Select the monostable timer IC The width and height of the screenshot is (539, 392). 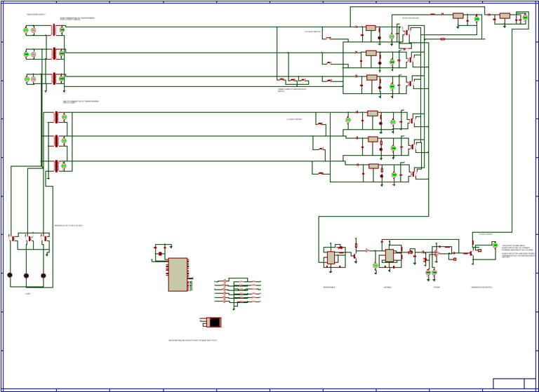click(331, 257)
